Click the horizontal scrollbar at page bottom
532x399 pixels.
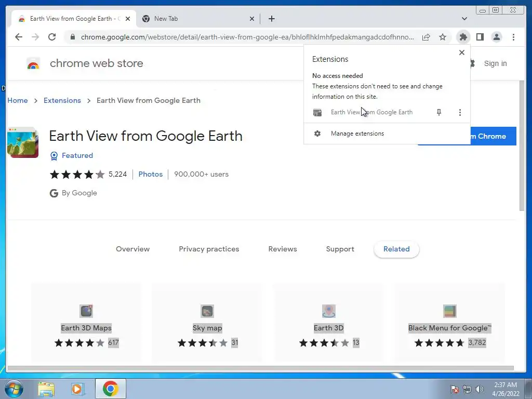(x=261, y=368)
